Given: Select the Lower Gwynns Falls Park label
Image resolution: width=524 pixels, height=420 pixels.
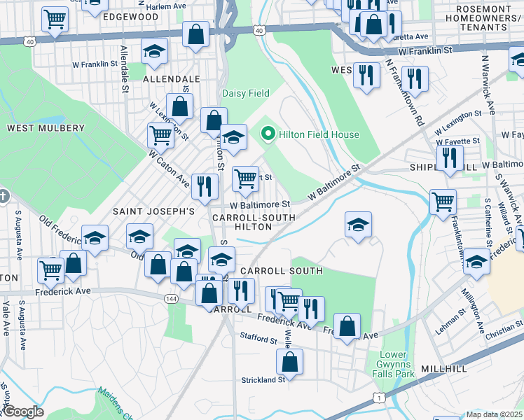Looking at the screenshot, I should pos(393,364).
